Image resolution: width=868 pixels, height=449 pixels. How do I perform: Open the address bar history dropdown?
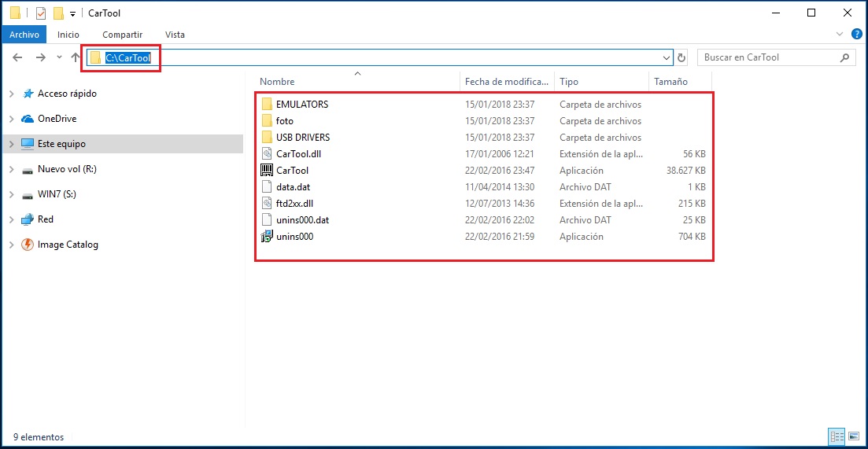(666, 57)
